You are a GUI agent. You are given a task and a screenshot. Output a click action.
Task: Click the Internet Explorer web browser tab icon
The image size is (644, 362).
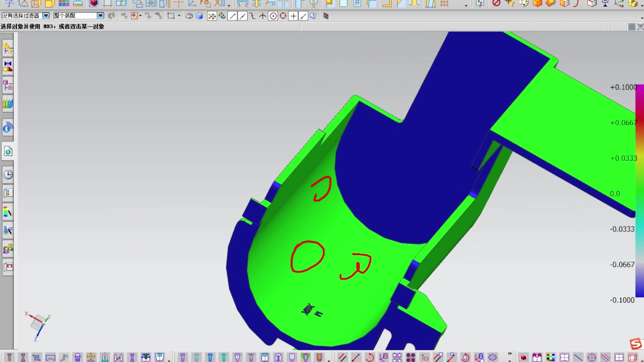pyautogui.click(x=8, y=152)
